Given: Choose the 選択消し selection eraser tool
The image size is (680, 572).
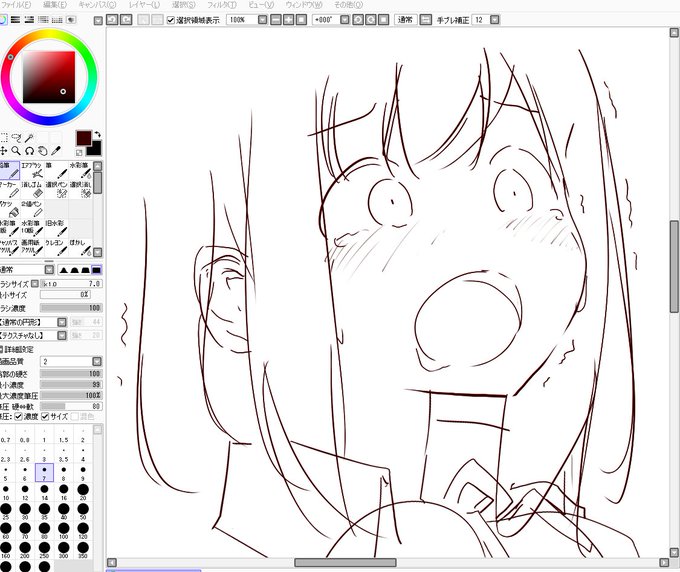Looking at the screenshot, I should [80, 190].
